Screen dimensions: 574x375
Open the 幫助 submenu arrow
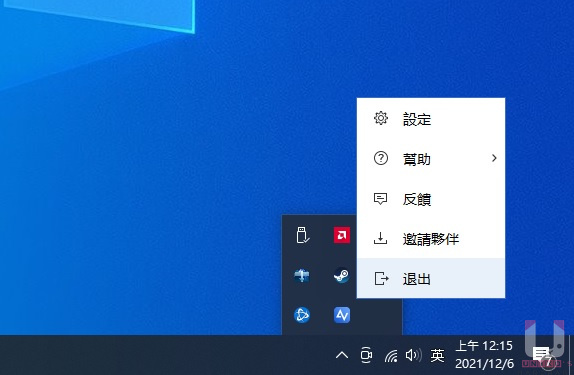(494, 158)
